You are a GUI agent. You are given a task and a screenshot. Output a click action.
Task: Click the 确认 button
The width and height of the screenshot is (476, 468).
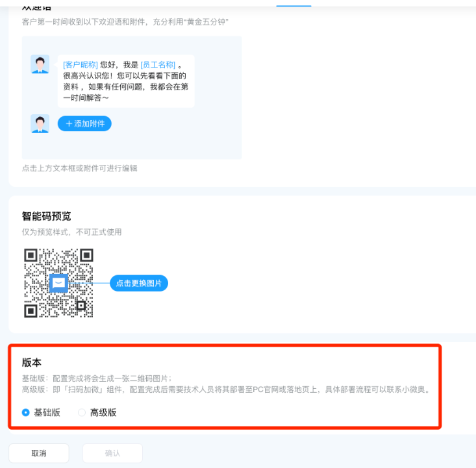pyautogui.click(x=112, y=453)
